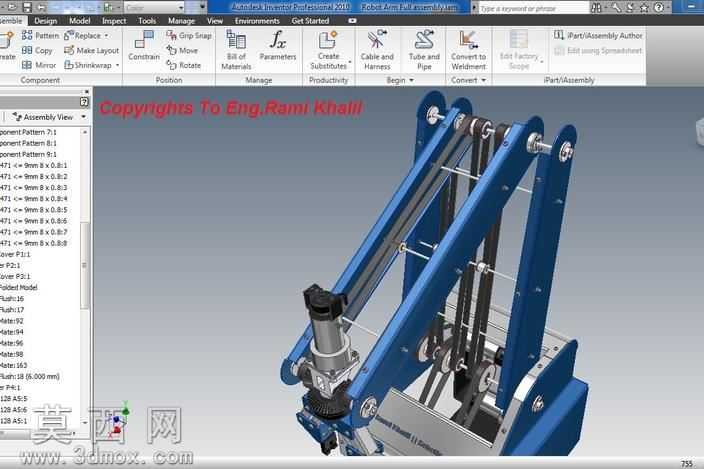Open the ribbon display options toggle

tap(352, 21)
